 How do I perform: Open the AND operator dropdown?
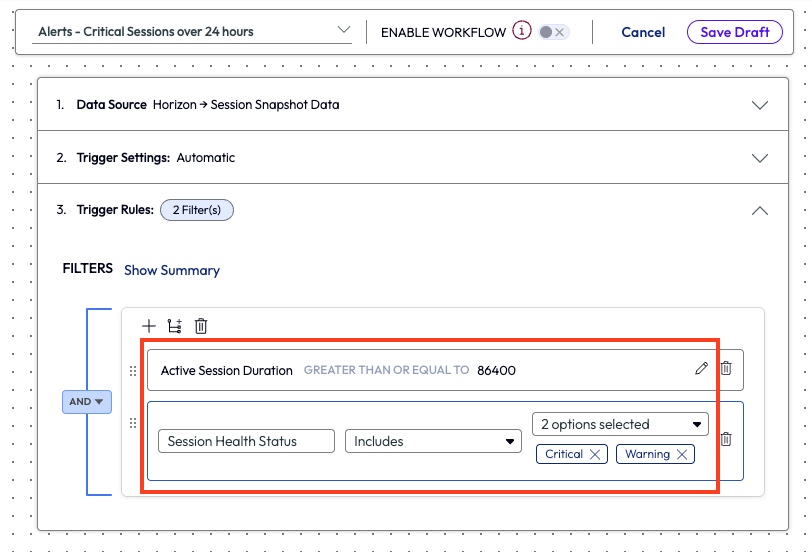(x=87, y=402)
